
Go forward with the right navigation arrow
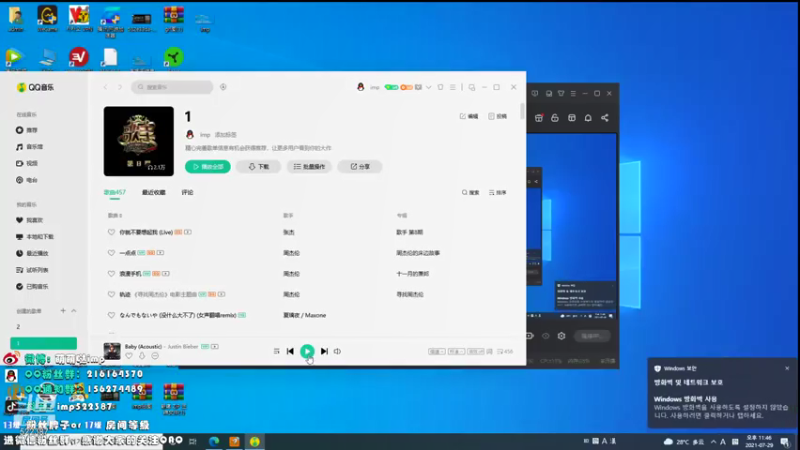coord(120,87)
